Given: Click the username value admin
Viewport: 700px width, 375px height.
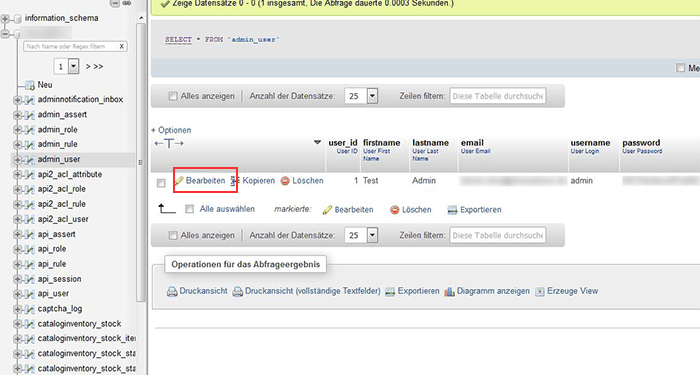Looking at the screenshot, I should 582,181.
